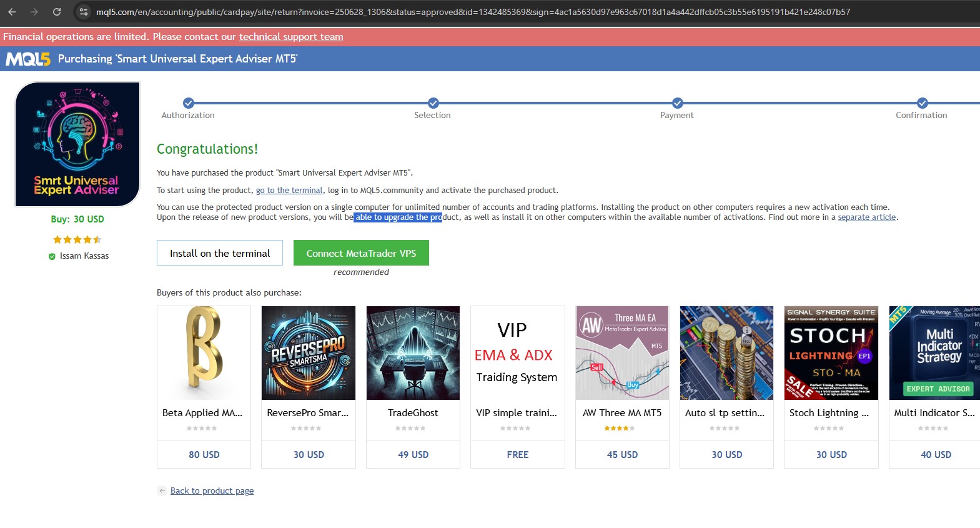Open Beta Applied MA product thumbnail
This screenshot has height=528, width=980.
204,353
